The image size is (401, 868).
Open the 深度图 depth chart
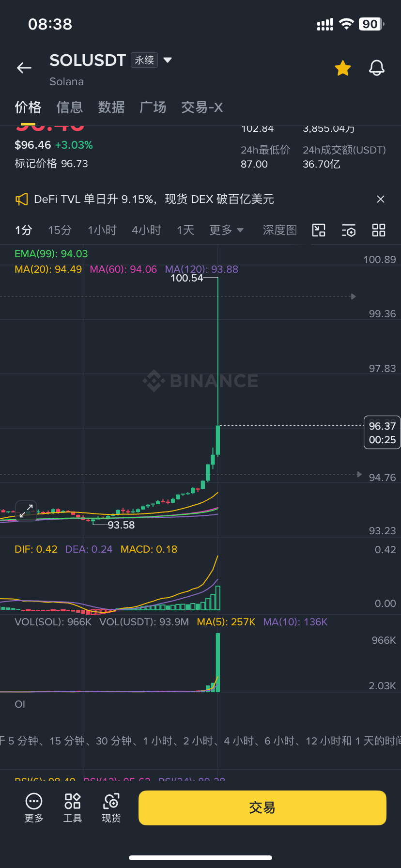280,230
